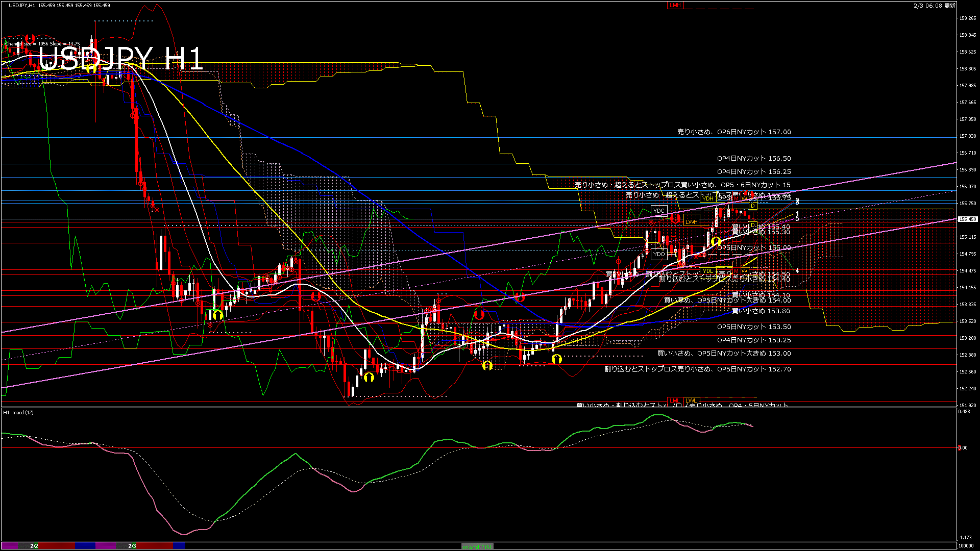The width and height of the screenshot is (980, 551).
Task: Click the 2/3 date session marker
Action: point(132,546)
